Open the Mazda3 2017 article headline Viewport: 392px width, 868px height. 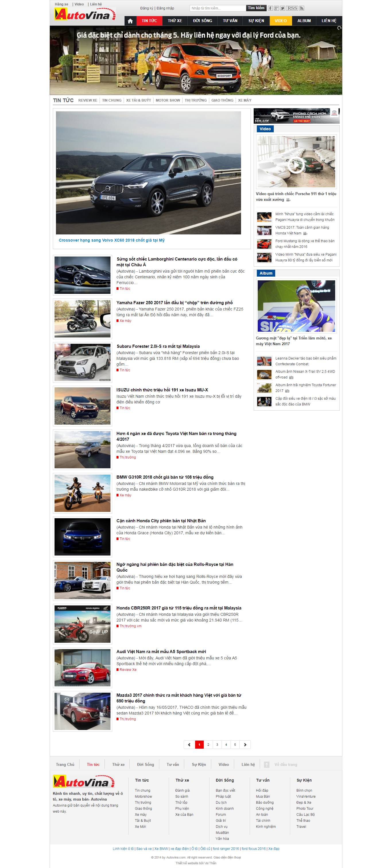click(179, 698)
